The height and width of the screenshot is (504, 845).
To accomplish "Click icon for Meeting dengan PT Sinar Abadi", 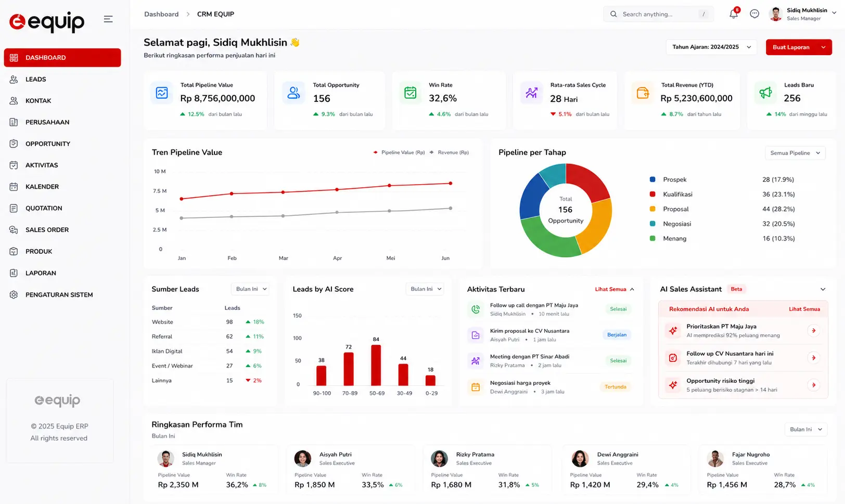I will [x=476, y=361].
